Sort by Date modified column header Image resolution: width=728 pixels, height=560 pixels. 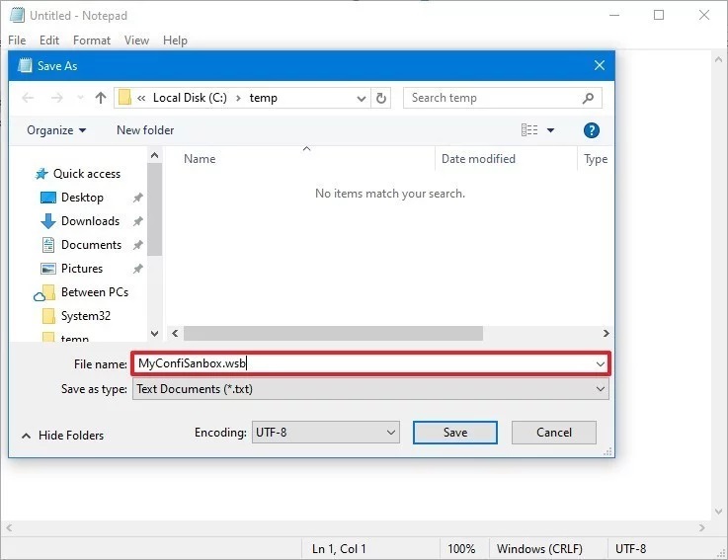(478, 159)
